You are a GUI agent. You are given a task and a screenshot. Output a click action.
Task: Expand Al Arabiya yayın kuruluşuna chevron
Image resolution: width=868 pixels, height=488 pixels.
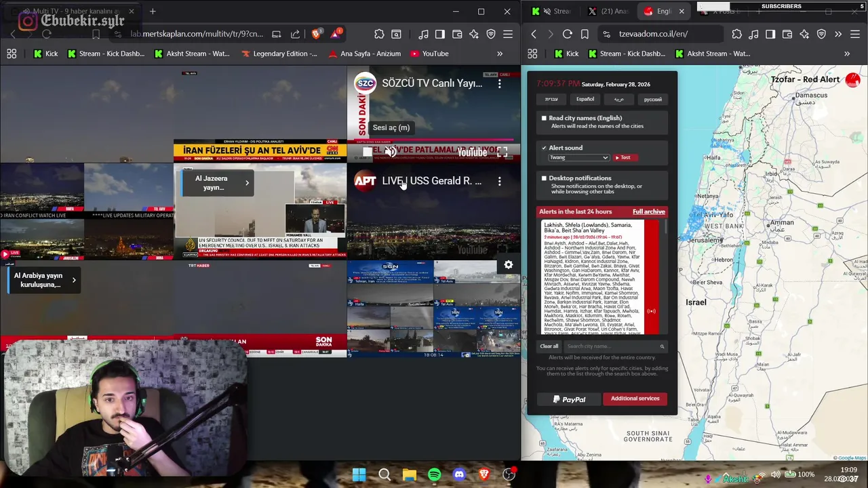pyautogui.click(x=74, y=280)
